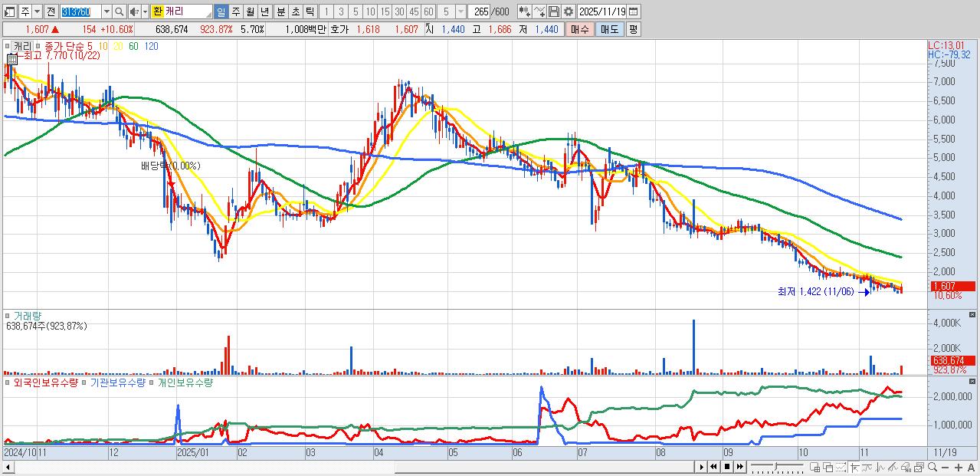The image size is (980, 476).
Task: Select 주 (weekly) chart period
Action: pos(235,11)
